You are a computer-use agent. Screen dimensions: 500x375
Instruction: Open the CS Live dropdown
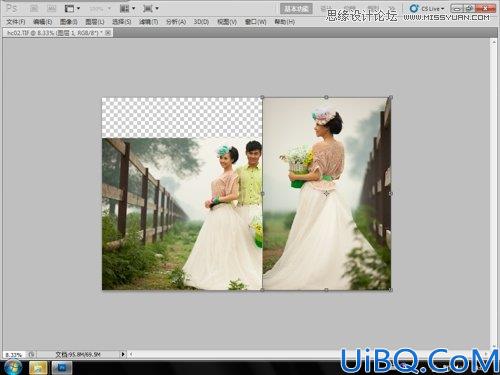pyautogui.click(x=428, y=8)
